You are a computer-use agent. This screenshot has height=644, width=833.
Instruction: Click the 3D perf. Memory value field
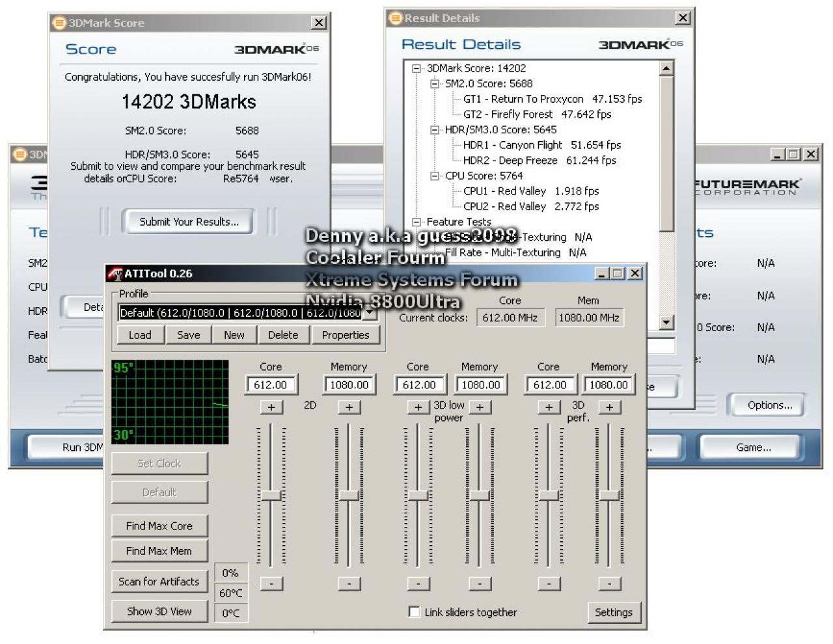click(608, 385)
